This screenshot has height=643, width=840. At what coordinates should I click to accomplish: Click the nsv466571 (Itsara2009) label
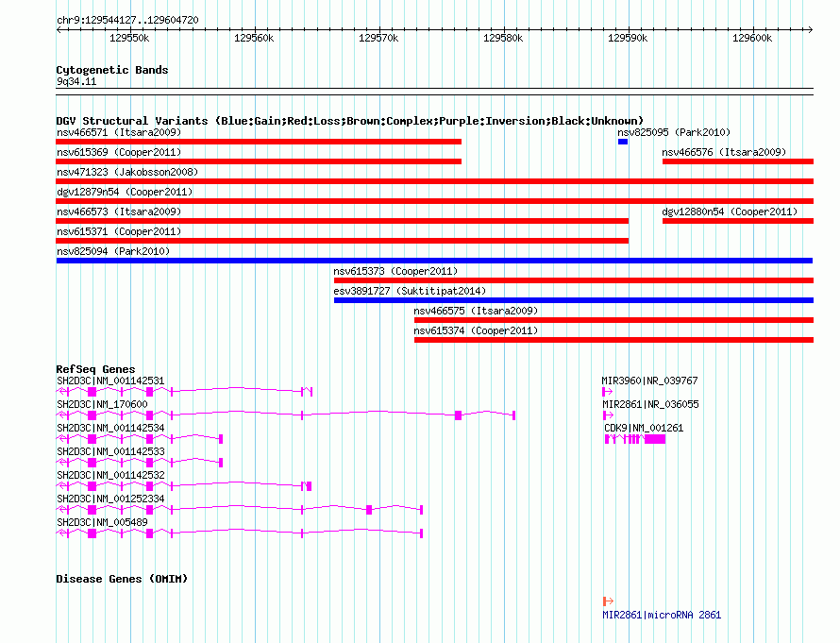119,132
